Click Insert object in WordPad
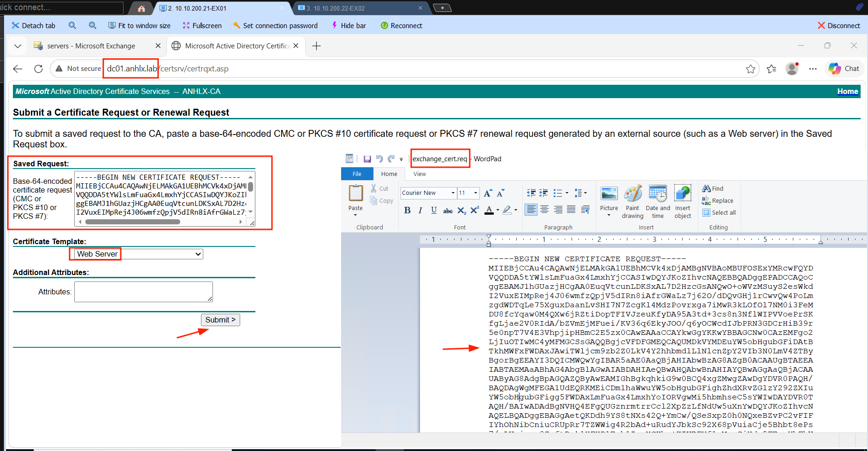Screen dimensions: 868x451 [683, 202]
